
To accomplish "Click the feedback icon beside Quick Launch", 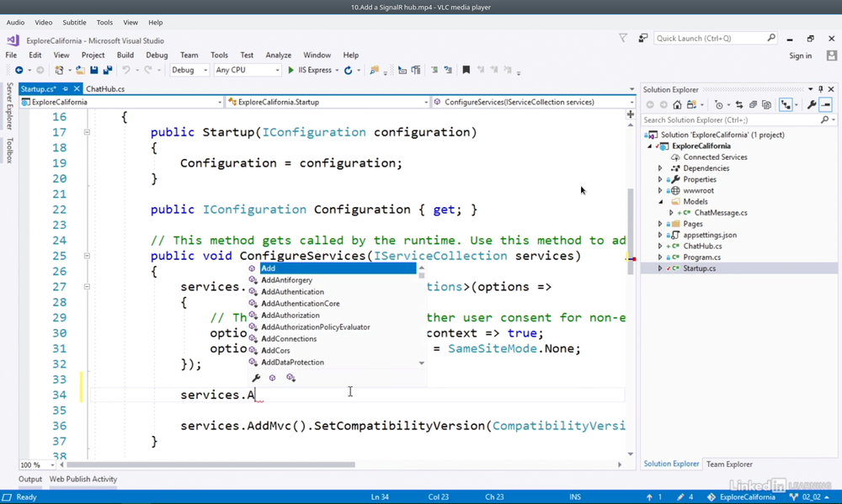I will [642, 38].
